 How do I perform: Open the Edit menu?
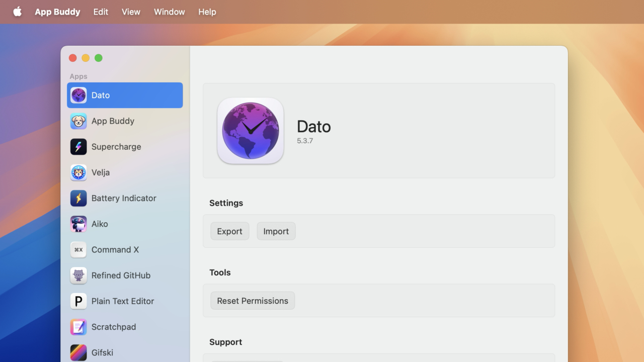click(101, 12)
